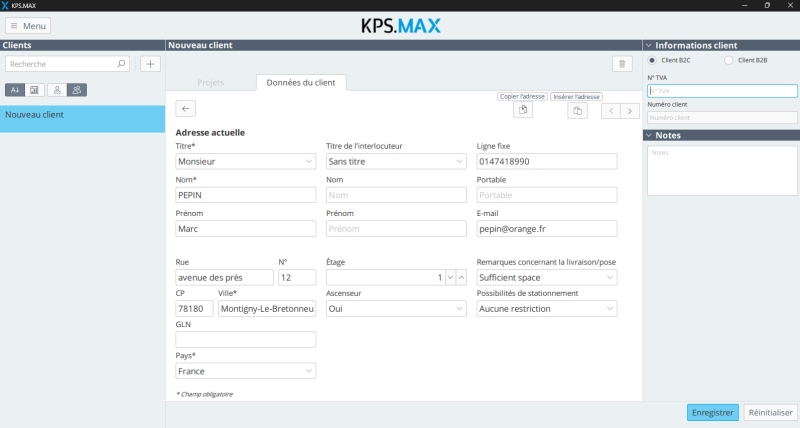Click the Nom field containing PEPIN
Image resolution: width=800 pixels, height=428 pixels.
[x=245, y=195]
